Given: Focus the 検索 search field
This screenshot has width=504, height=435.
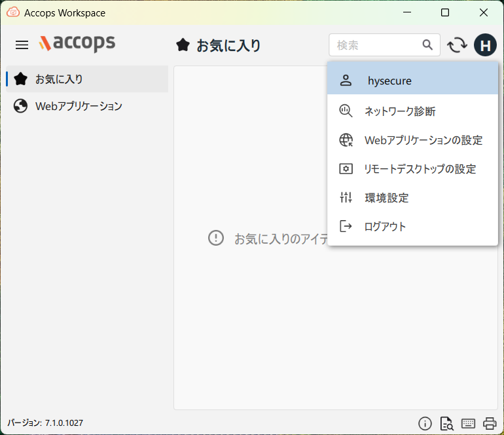Looking at the screenshot, I should (x=384, y=45).
